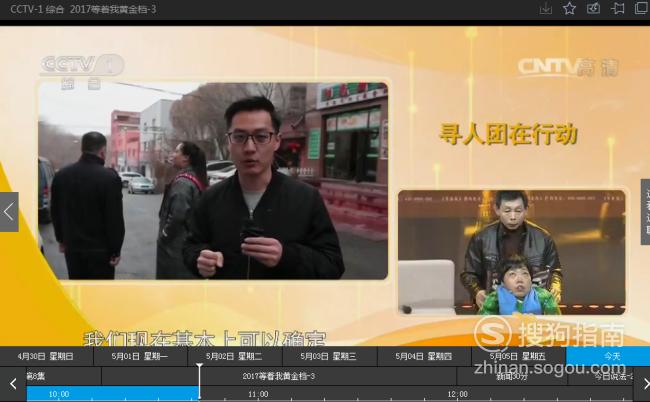Viewport: 650px width, 402px height.
Task: Select the 今日说法 program block
Action: (601, 376)
